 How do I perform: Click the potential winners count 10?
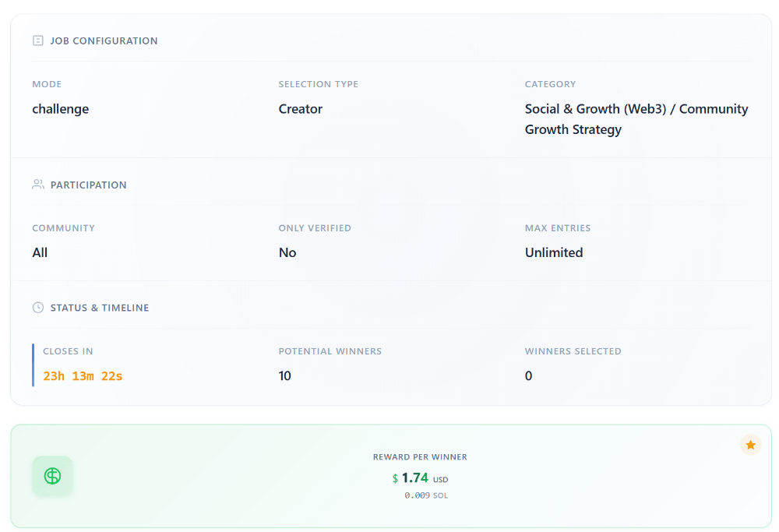point(284,376)
